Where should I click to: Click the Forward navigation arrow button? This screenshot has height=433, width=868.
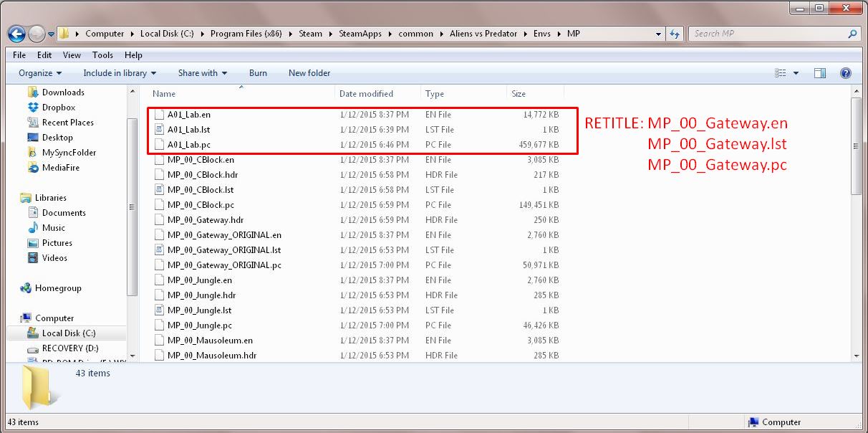click(37, 34)
